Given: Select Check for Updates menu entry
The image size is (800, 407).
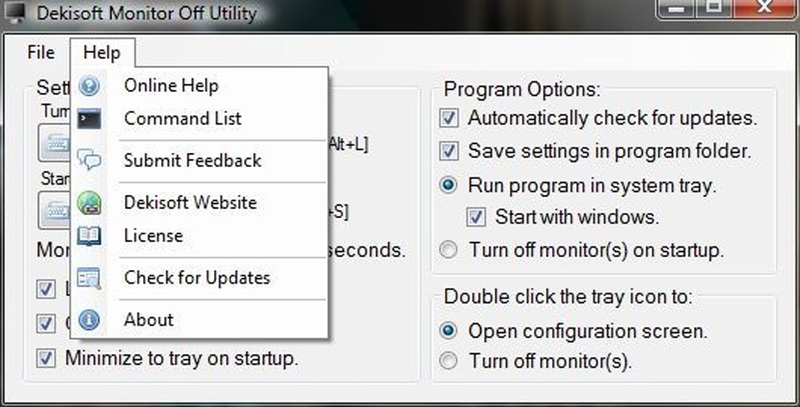Looking at the screenshot, I should (199, 278).
